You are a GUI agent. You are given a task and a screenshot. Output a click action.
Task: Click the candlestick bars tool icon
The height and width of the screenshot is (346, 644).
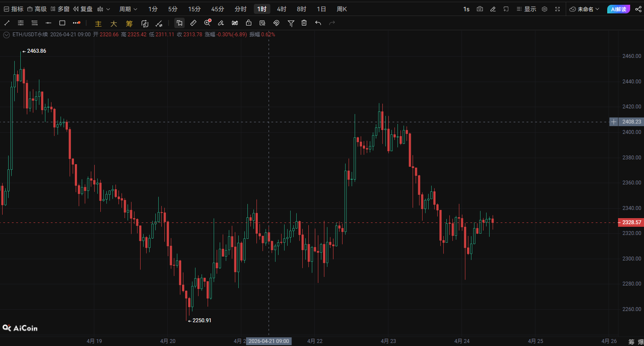235,23
